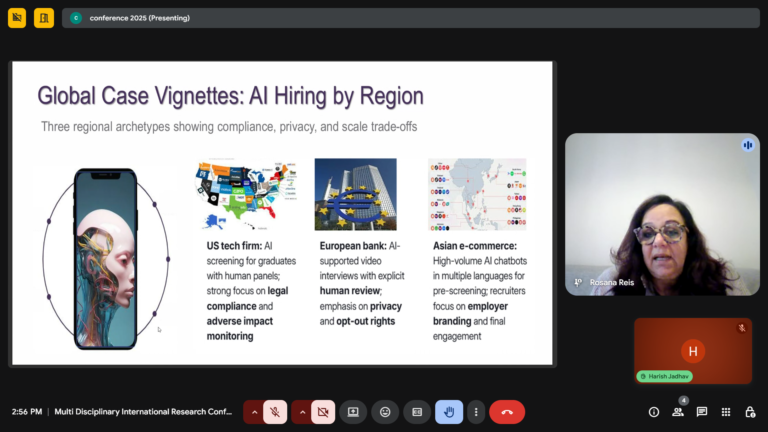Open meeting details info icon
This screenshot has height=432, width=768.
(654, 411)
